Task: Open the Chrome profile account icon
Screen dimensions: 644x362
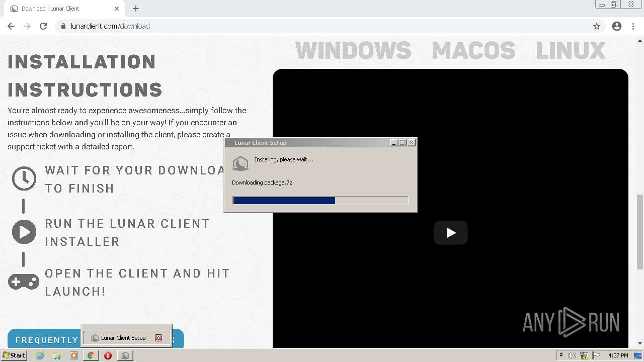Action: coord(617,26)
